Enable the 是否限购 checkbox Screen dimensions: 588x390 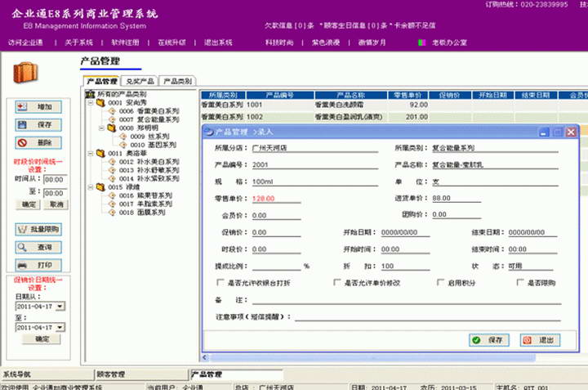(519, 282)
